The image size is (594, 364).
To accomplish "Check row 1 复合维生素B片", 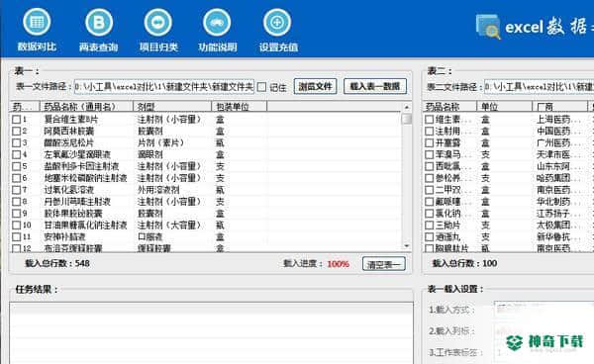I will (16, 120).
